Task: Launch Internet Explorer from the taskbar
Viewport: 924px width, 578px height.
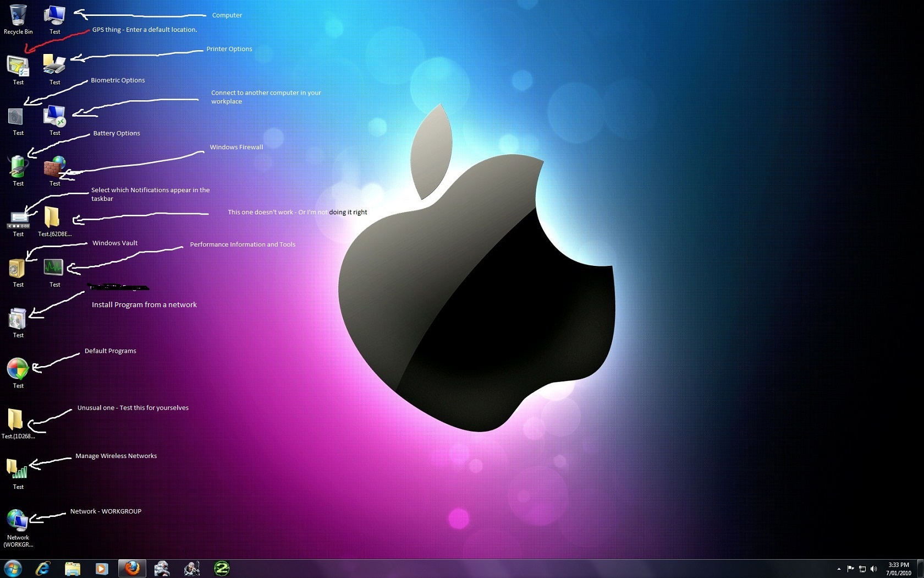Action: (x=43, y=568)
